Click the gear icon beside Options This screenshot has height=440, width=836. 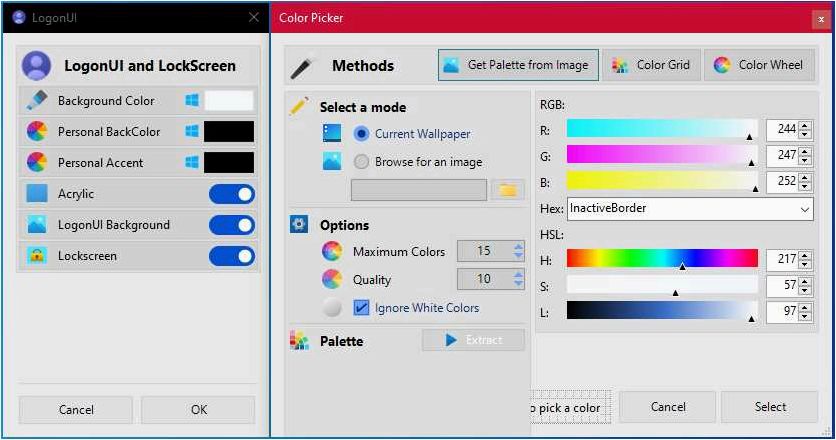[x=299, y=225]
